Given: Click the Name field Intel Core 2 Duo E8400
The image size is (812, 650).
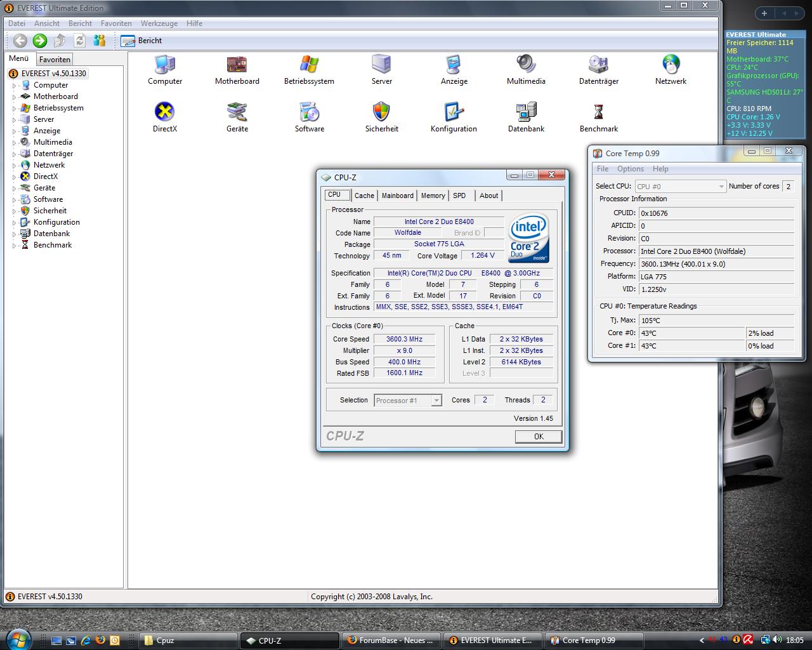Looking at the screenshot, I should click(x=438, y=222).
